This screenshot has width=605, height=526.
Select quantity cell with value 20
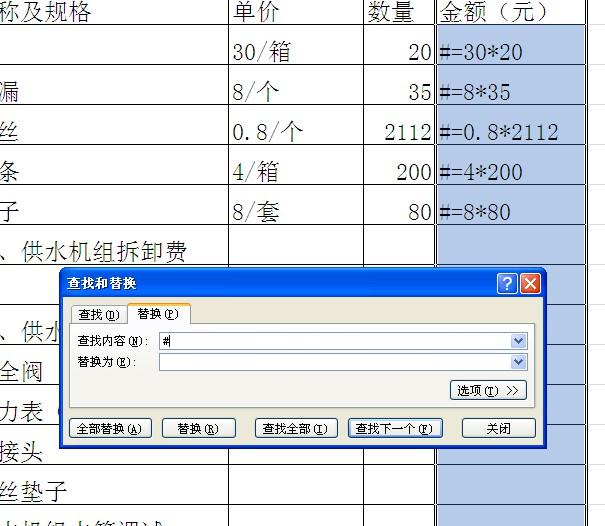coord(399,45)
